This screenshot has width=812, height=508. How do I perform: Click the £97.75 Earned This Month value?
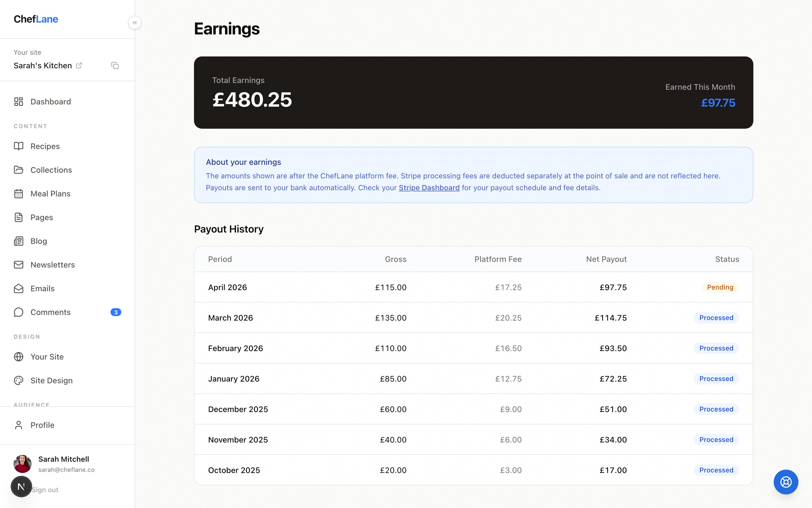tap(718, 103)
